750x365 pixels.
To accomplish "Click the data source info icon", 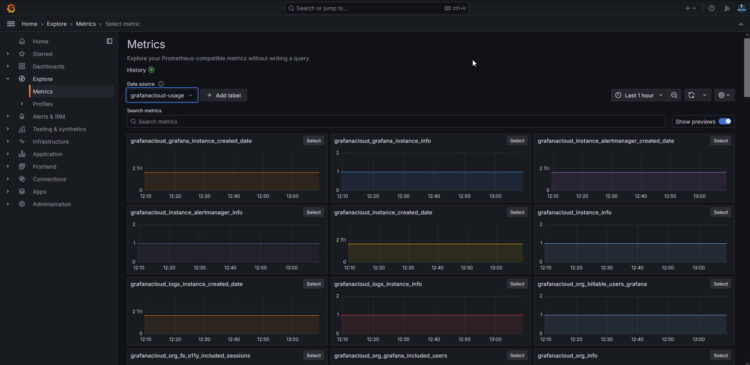I will (161, 84).
